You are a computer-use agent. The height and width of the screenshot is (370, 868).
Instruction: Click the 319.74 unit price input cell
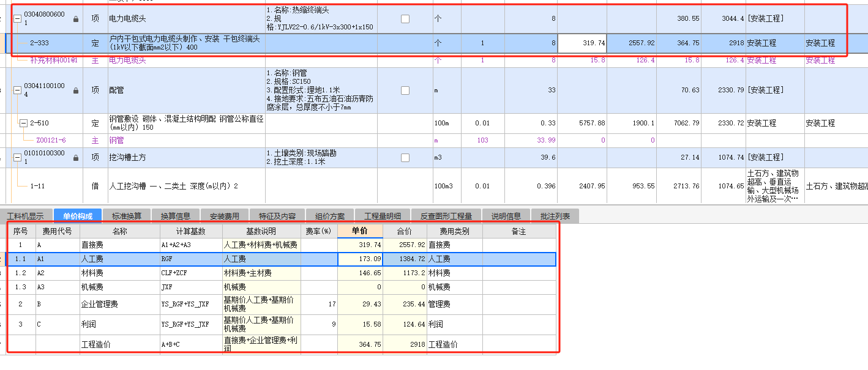[x=582, y=43]
